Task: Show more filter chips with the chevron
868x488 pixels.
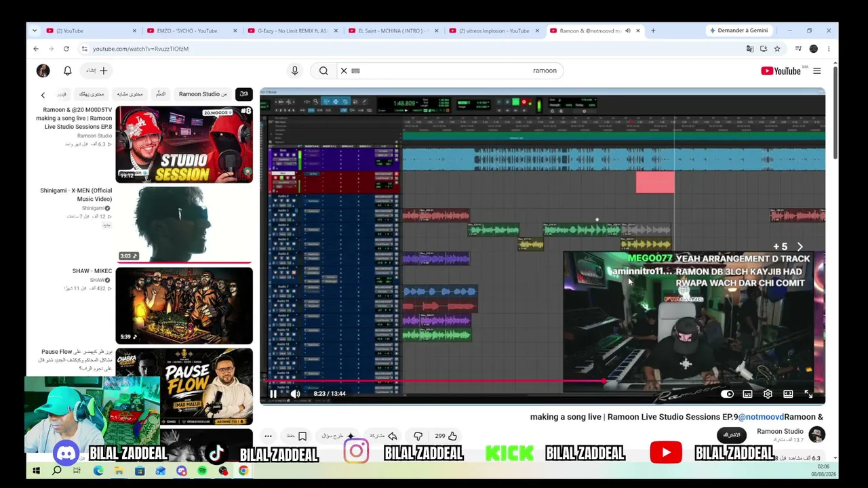Action: pos(43,95)
